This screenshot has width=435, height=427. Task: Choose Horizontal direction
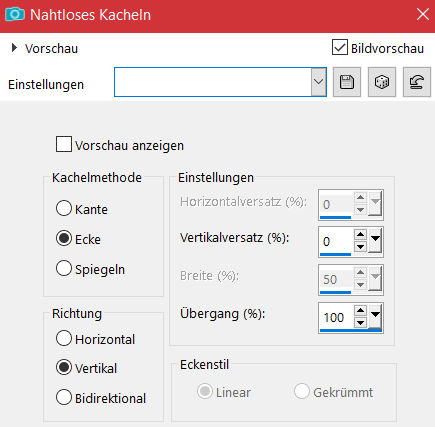64,338
